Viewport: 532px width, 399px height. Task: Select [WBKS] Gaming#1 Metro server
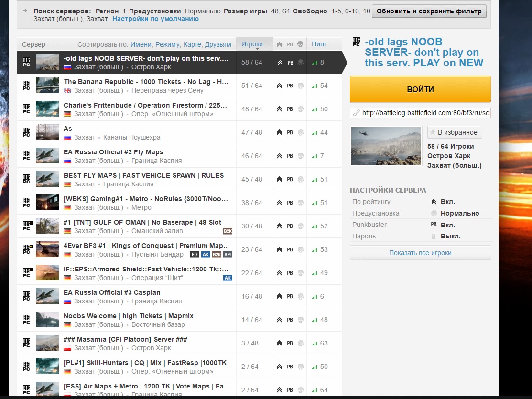(x=179, y=203)
